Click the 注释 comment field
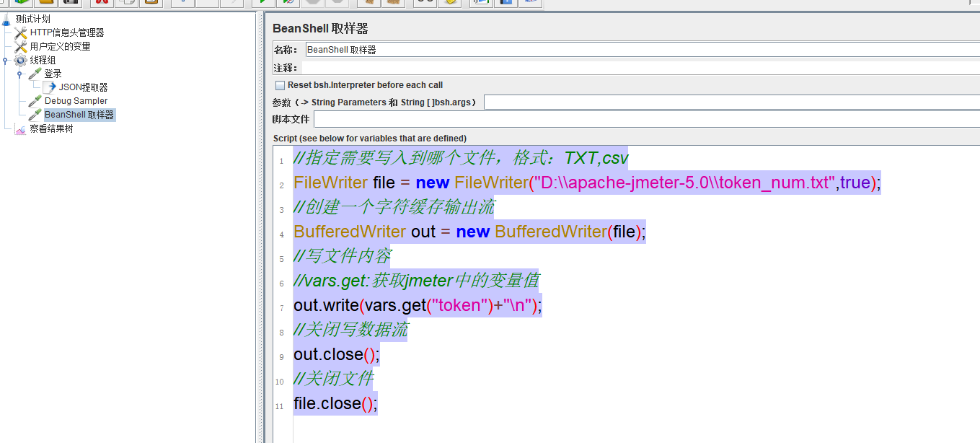The width and height of the screenshot is (980, 443). coord(642,68)
